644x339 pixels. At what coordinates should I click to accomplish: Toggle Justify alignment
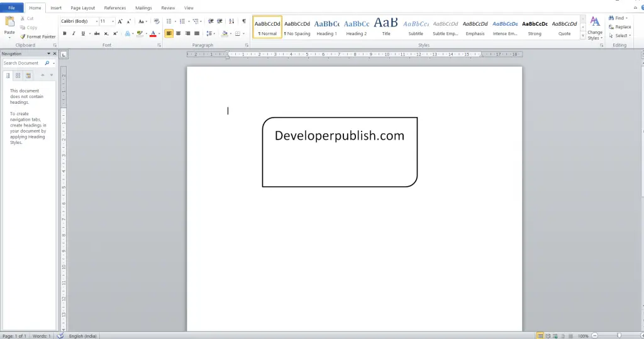pyautogui.click(x=197, y=34)
